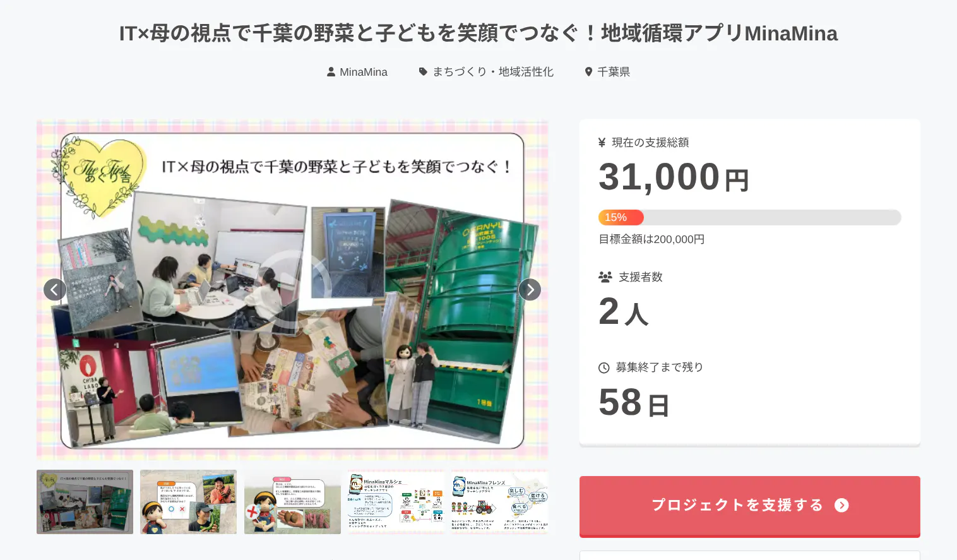Select the second thumbnail with farmer photos
The width and height of the screenshot is (957, 560).
[x=188, y=502]
